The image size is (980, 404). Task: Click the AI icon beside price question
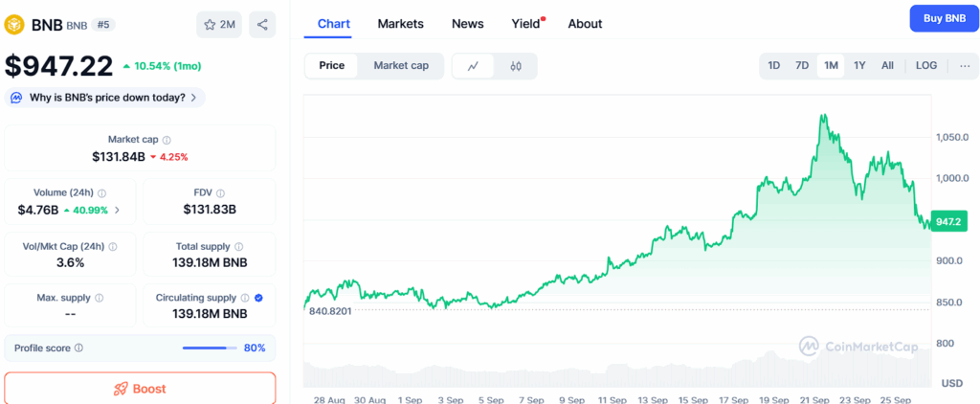tap(17, 98)
